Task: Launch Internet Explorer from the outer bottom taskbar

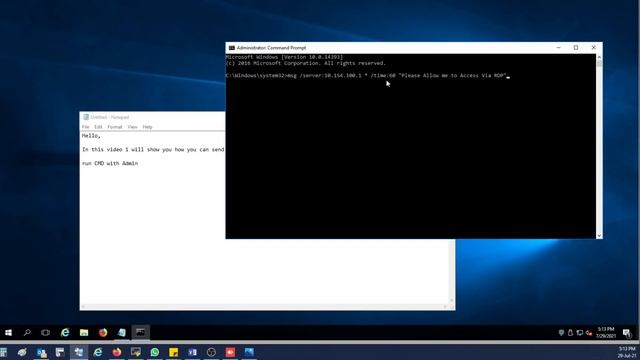Action: pyautogui.click(x=98, y=352)
